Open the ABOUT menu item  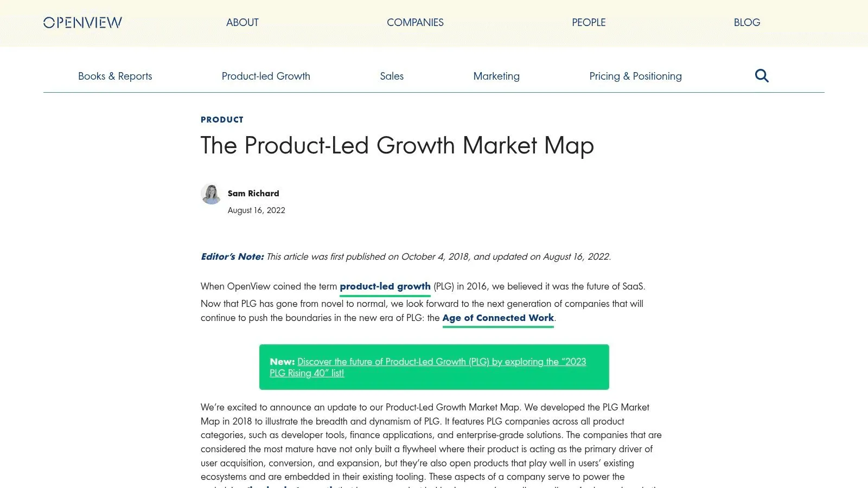coord(242,22)
